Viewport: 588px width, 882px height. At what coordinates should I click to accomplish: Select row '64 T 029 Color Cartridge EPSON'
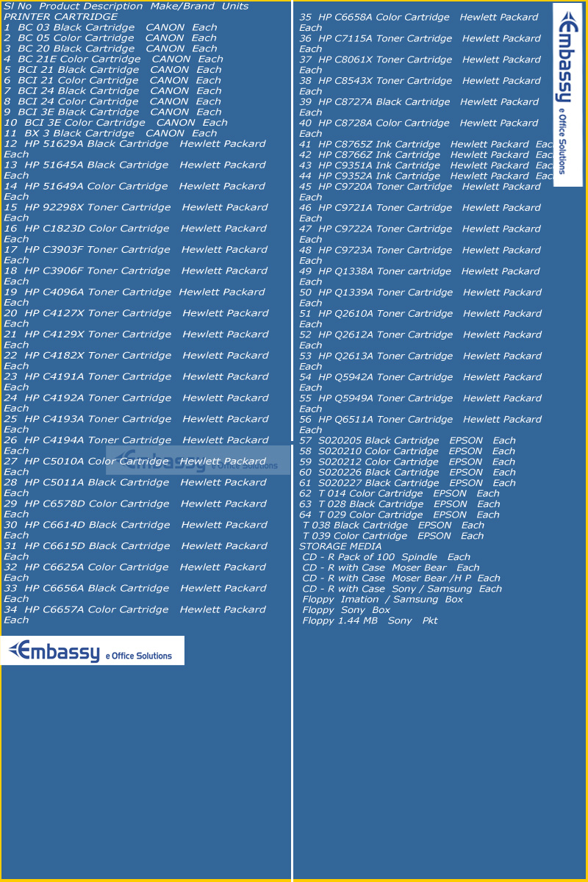pos(400,514)
